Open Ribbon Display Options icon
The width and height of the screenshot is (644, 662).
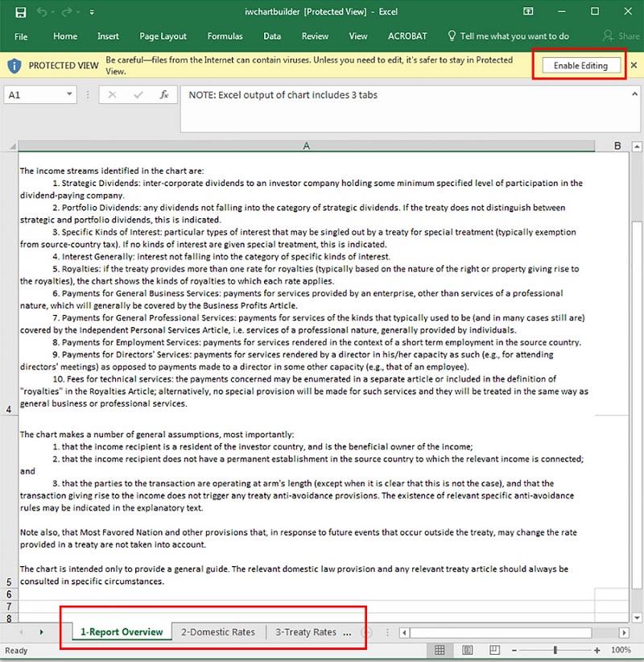pos(528,12)
